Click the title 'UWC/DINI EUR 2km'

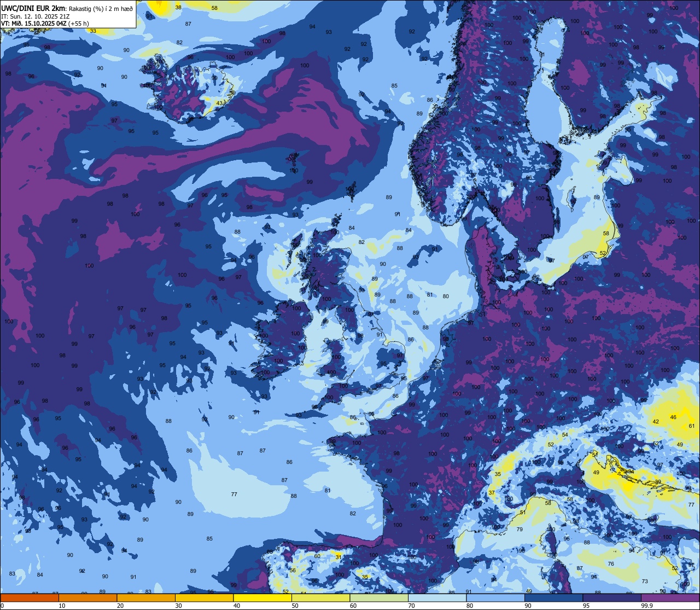pos(33,8)
